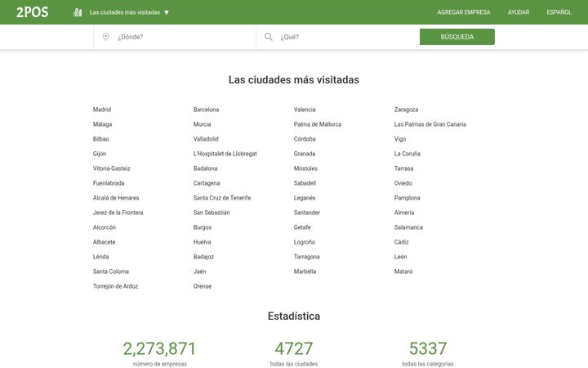Open the Badajoz city link
The image size is (588, 368).
point(203,257)
